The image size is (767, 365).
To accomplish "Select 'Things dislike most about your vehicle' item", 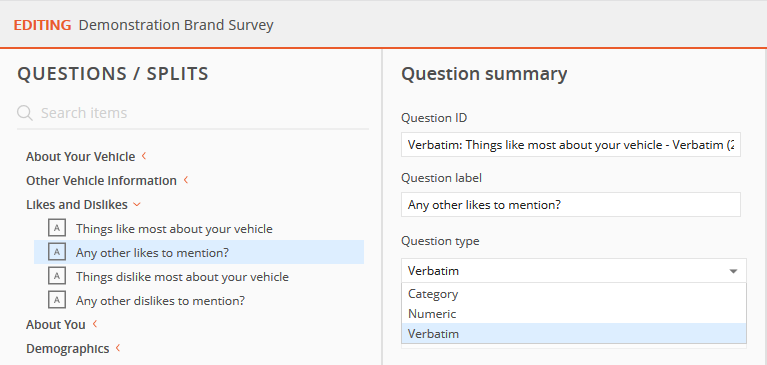I will coord(182,276).
